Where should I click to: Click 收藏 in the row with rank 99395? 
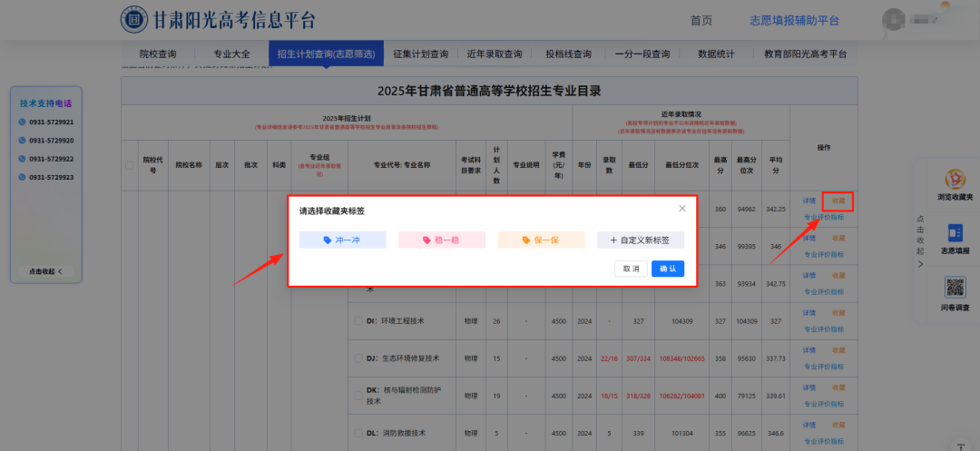coord(838,239)
